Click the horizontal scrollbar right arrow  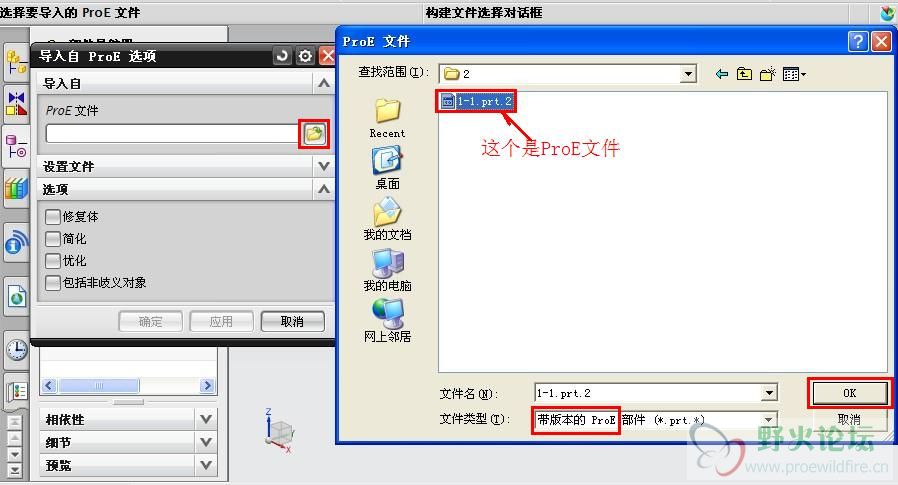pyautogui.click(x=207, y=386)
